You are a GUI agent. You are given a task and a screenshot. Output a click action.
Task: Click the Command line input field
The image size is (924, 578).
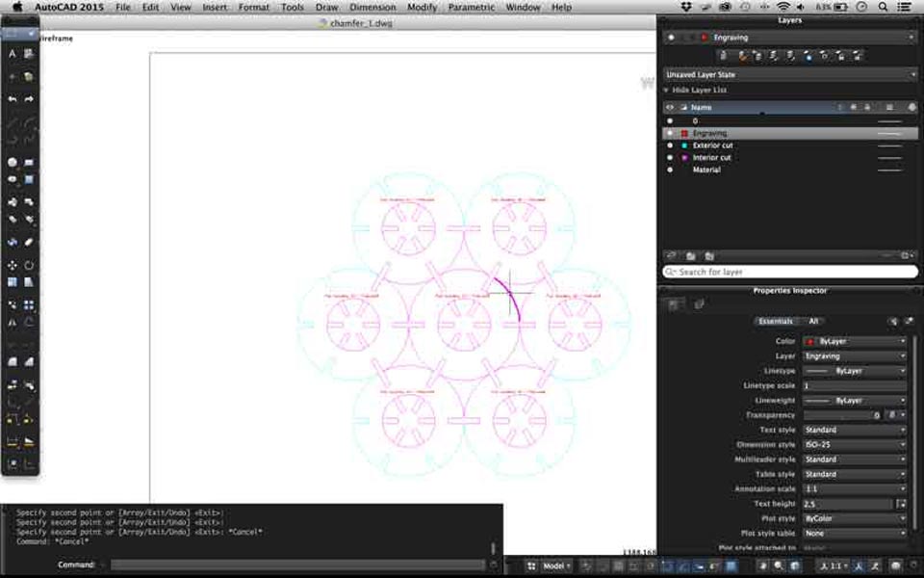pyautogui.click(x=297, y=565)
